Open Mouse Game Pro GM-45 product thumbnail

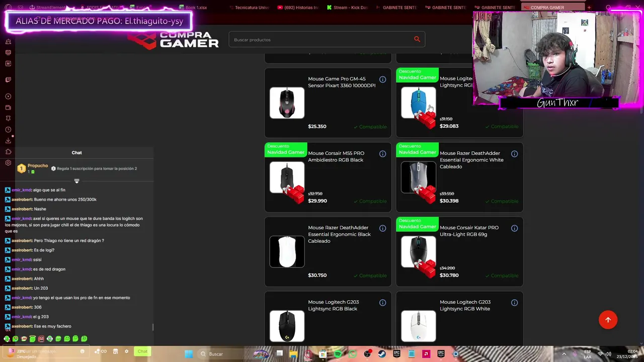pyautogui.click(x=287, y=103)
